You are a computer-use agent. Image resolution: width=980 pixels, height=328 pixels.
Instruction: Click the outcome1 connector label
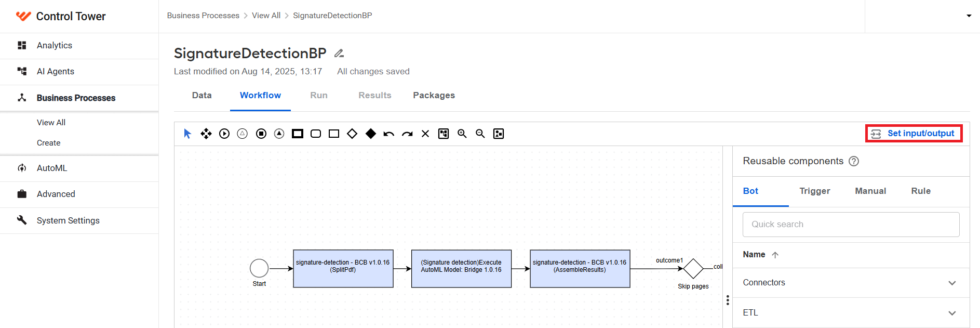pos(669,260)
